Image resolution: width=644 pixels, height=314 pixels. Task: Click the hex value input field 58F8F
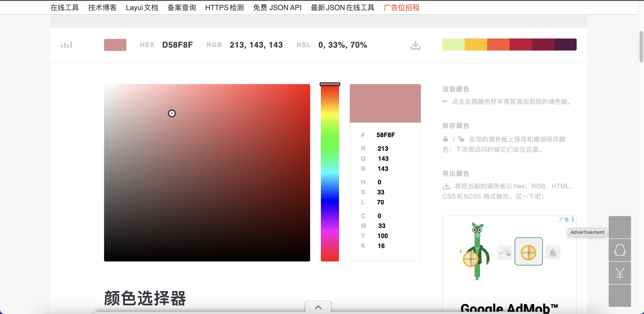click(x=386, y=135)
